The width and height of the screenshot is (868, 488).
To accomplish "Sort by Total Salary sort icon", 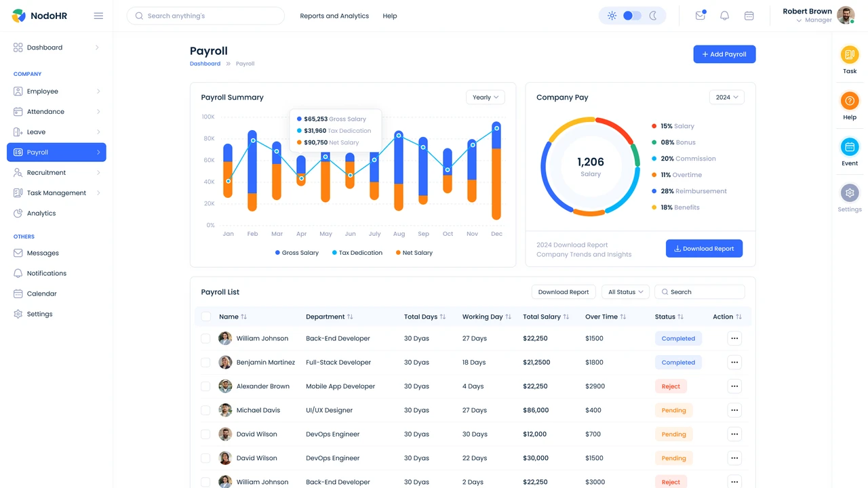I will pos(566,317).
